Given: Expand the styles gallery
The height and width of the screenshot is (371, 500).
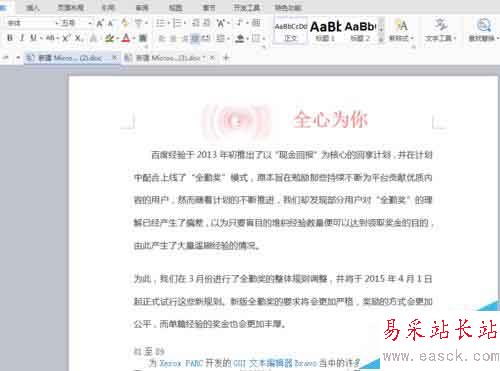Looking at the screenshot, I should pyautogui.click(x=381, y=39).
